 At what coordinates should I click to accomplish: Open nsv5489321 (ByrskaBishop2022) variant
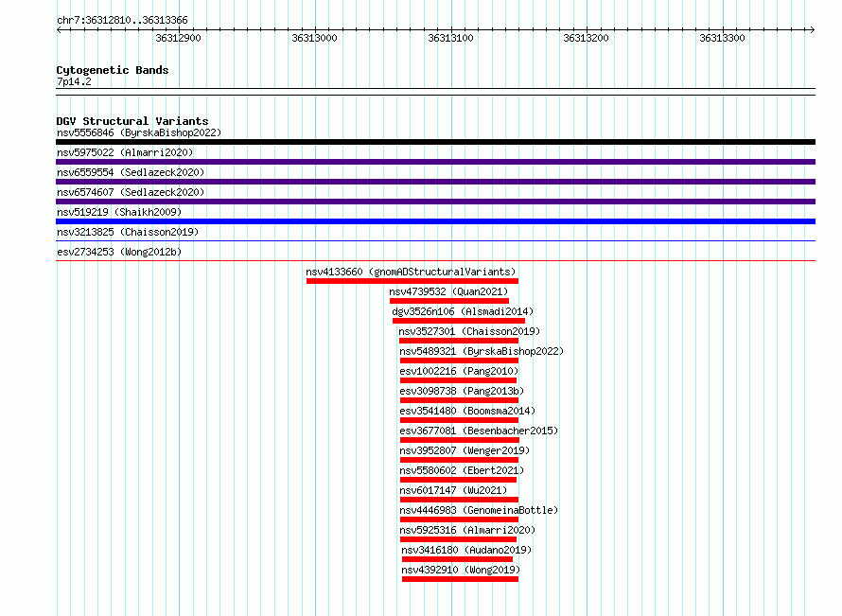482,351
